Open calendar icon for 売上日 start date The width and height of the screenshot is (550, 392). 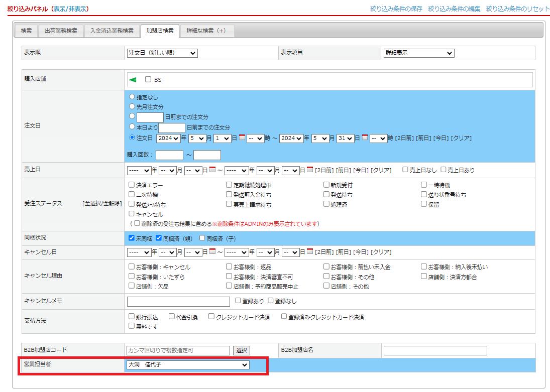[212, 170]
